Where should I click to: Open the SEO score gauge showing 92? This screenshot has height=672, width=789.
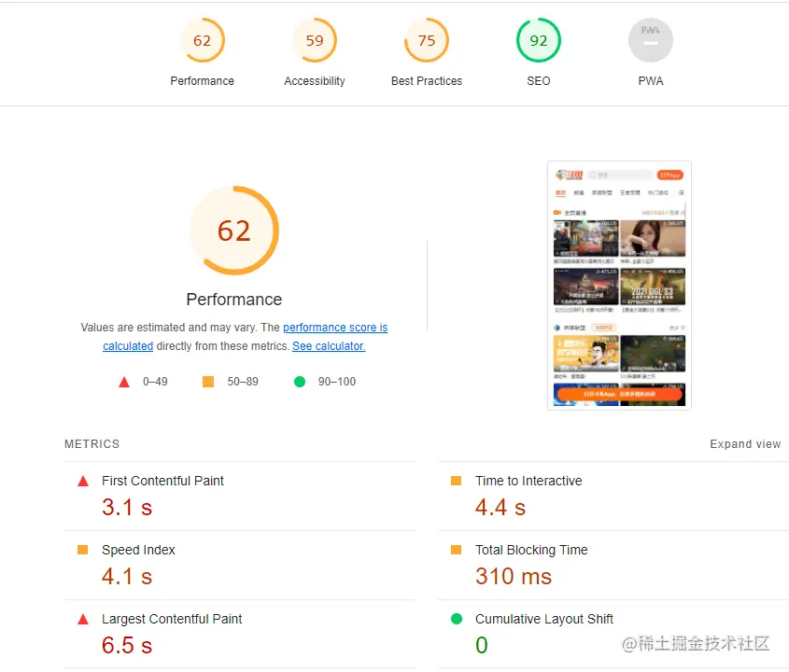539,40
